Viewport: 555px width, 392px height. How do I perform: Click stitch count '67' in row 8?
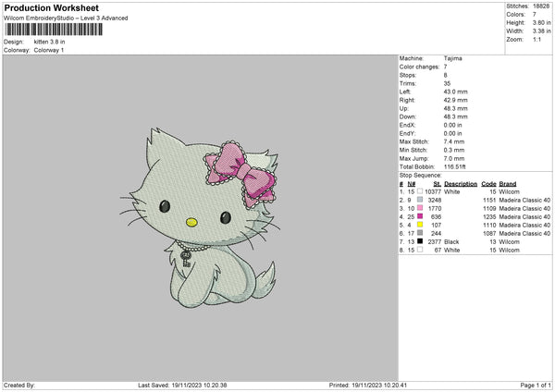click(x=438, y=250)
